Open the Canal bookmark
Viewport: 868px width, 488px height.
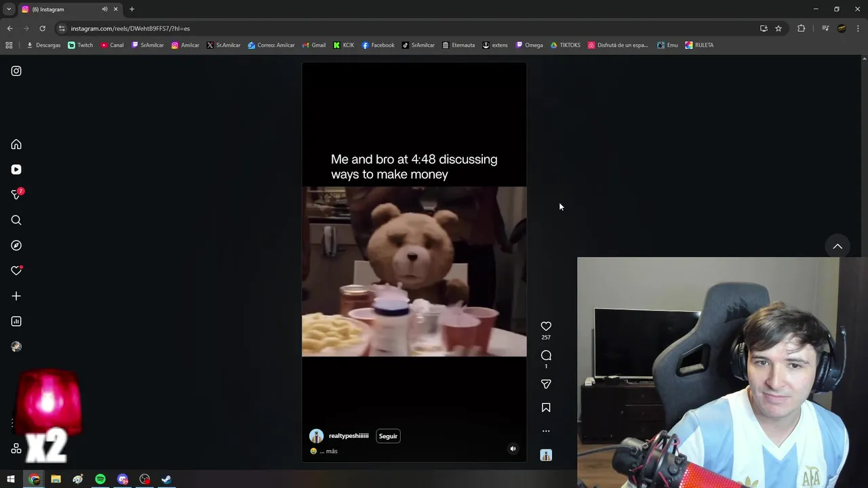(x=112, y=45)
